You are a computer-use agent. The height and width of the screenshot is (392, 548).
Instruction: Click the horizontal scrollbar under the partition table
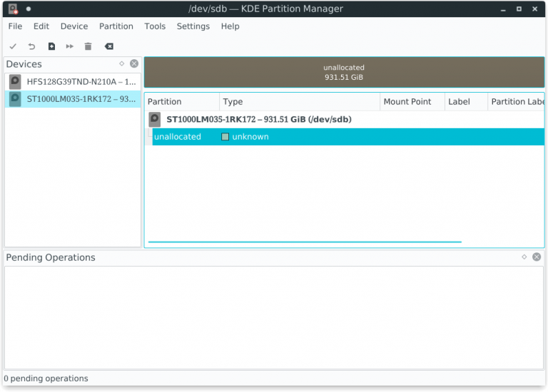point(305,242)
